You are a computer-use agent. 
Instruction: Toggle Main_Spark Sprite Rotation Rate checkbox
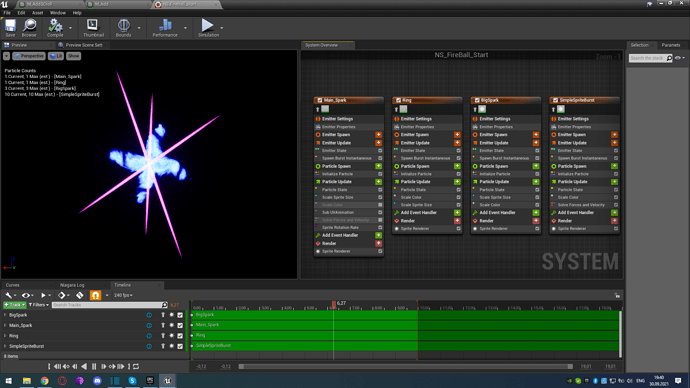tap(380, 227)
